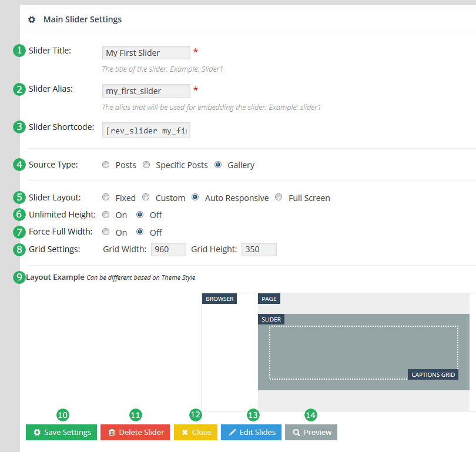Click the green number 1 badge
476x452 pixels.
click(x=20, y=51)
